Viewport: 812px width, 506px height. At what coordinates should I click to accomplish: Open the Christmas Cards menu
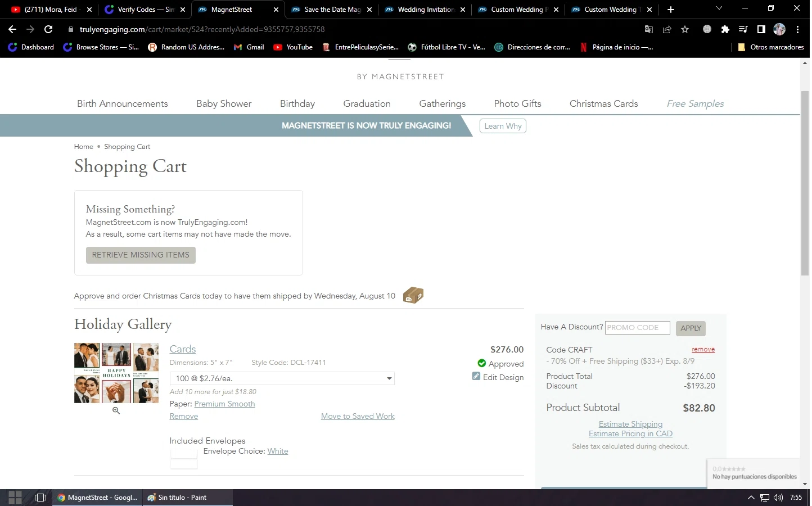pyautogui.click(x=604, y=103)
